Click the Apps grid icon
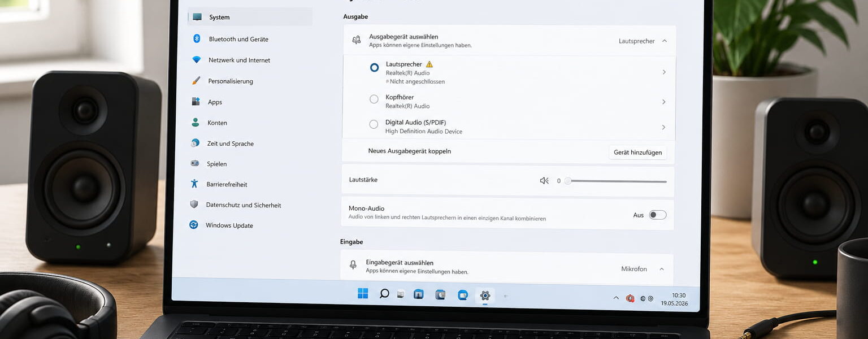Viewport: 868px width, 339px height. click(196, 102)
